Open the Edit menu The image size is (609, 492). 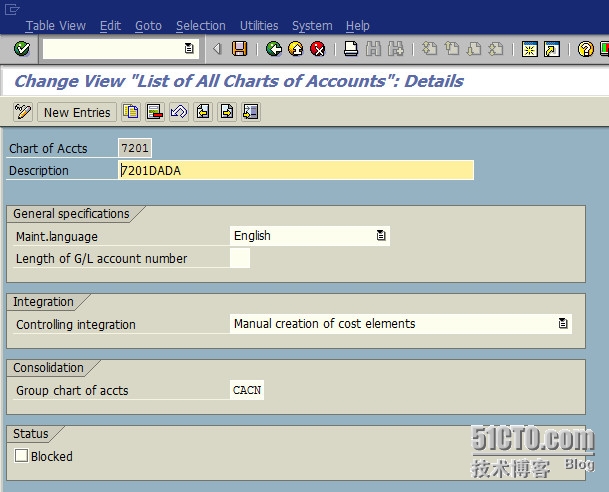[x=110, y=26]
